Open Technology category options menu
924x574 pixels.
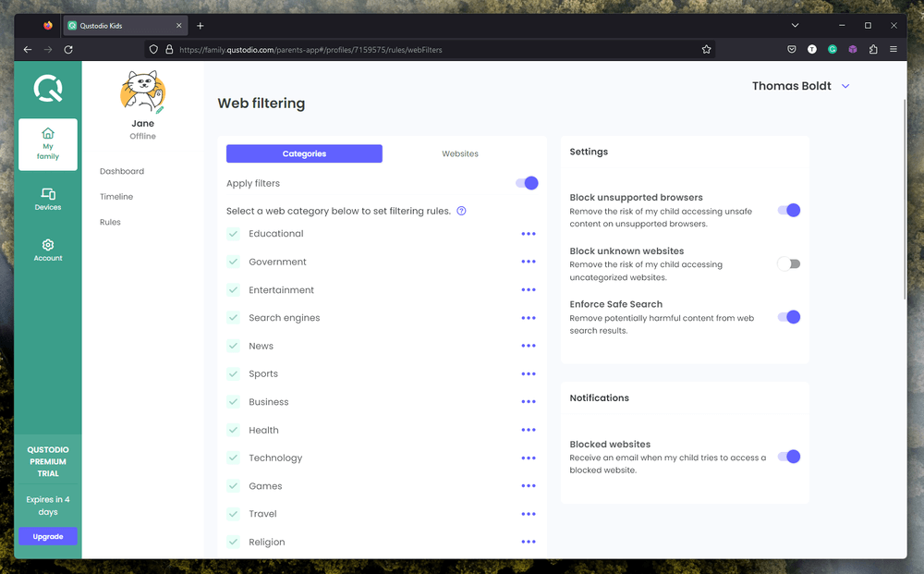pyautogui.click(x=529, y=458)
